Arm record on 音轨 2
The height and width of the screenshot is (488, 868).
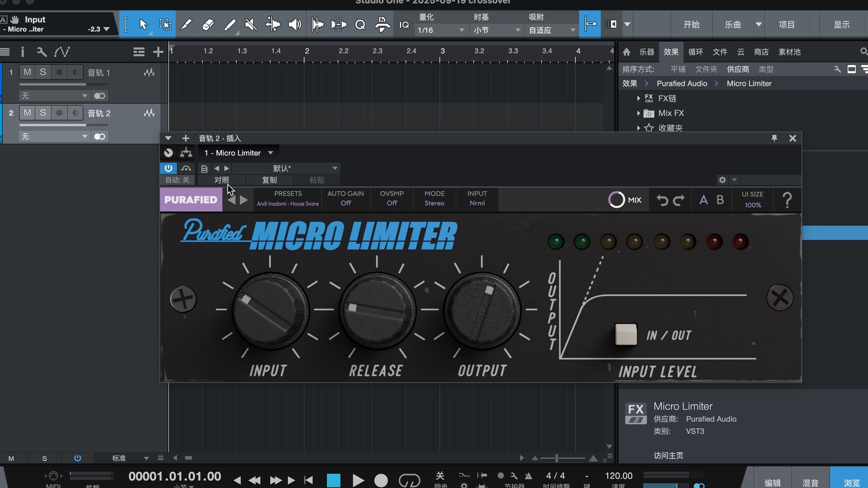point(59,113)
